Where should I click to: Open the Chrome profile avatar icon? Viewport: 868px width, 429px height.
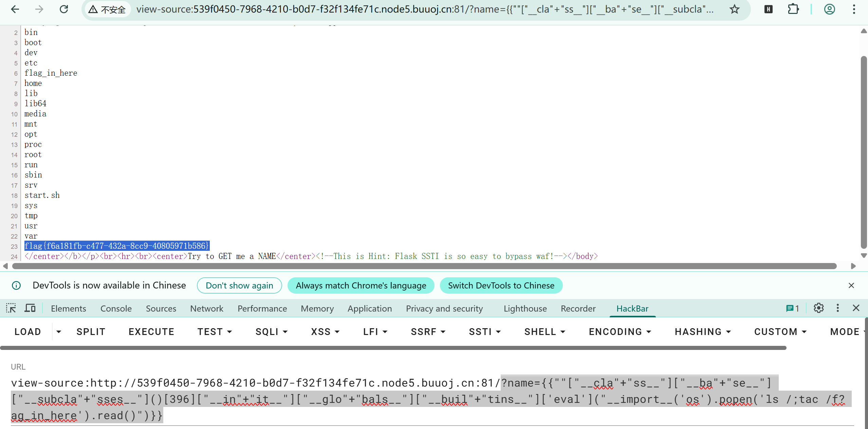[829, 9]
